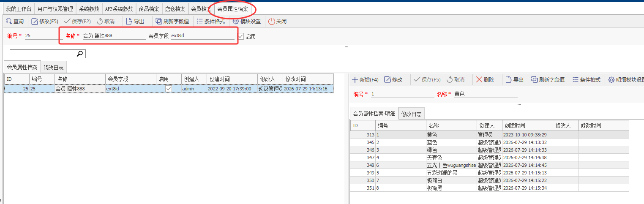
Task: Switch to 用户与权限管理 tab
Action: click(55, 9)
